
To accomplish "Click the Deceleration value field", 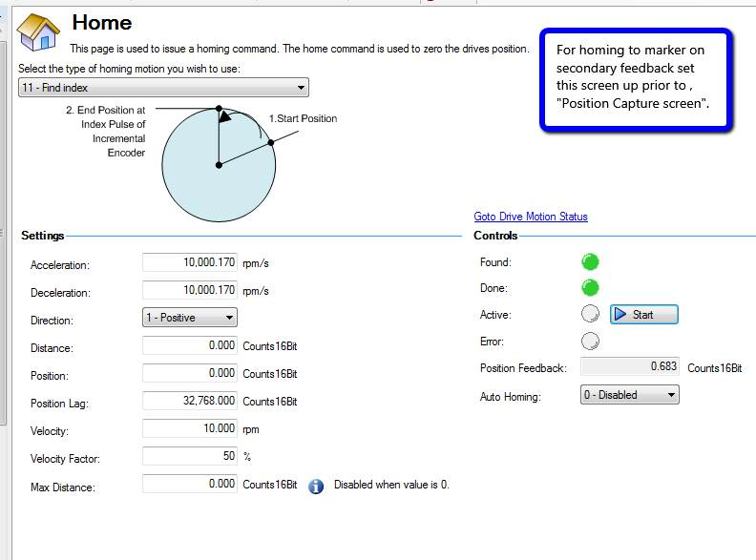I will click(x=190, y=290).
